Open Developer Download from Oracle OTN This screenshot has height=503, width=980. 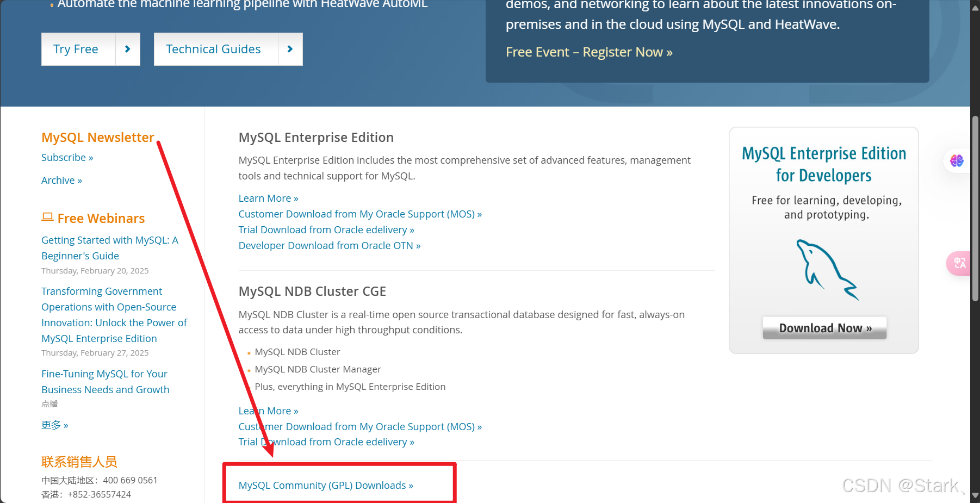coord(329,245)
